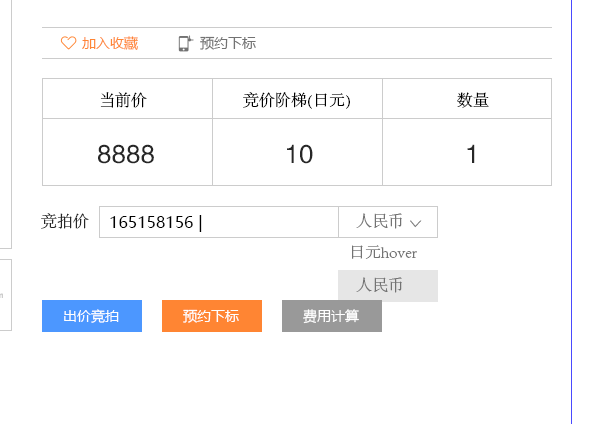This screenshot has width=616, height=424.
Task: Select the 当前价 header cell
Action: point(127,99)
